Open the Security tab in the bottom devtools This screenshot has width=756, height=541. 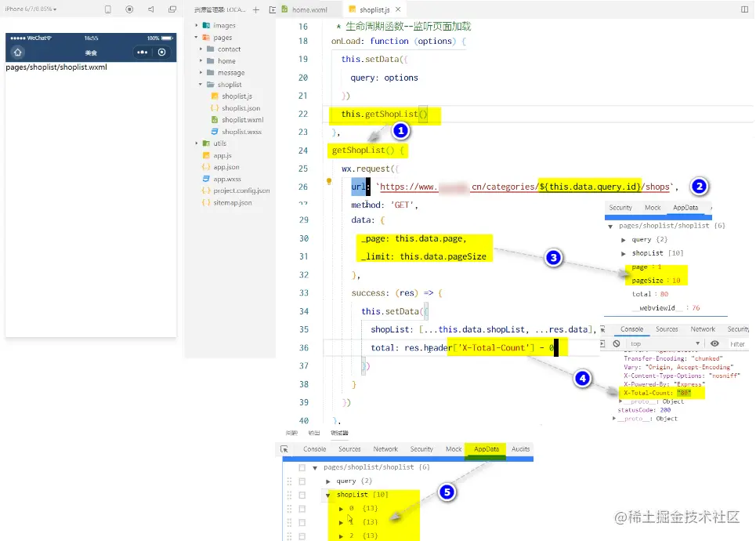(421, 448)
